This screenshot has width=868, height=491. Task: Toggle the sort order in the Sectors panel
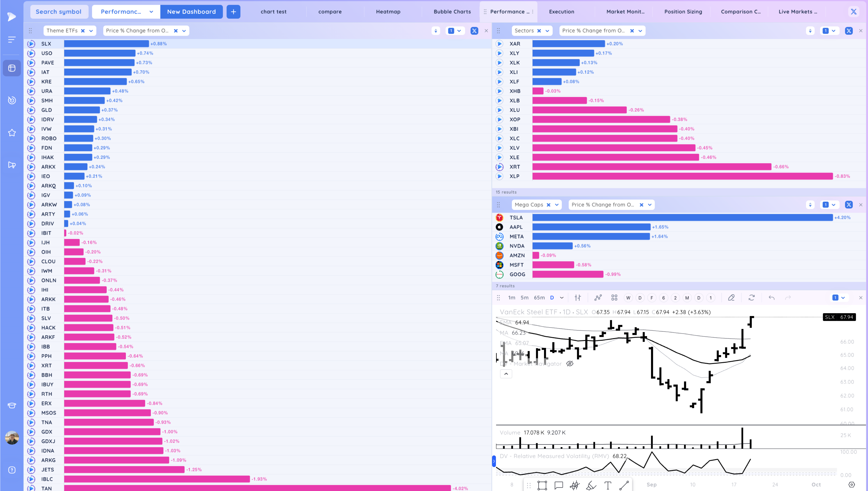810,31
